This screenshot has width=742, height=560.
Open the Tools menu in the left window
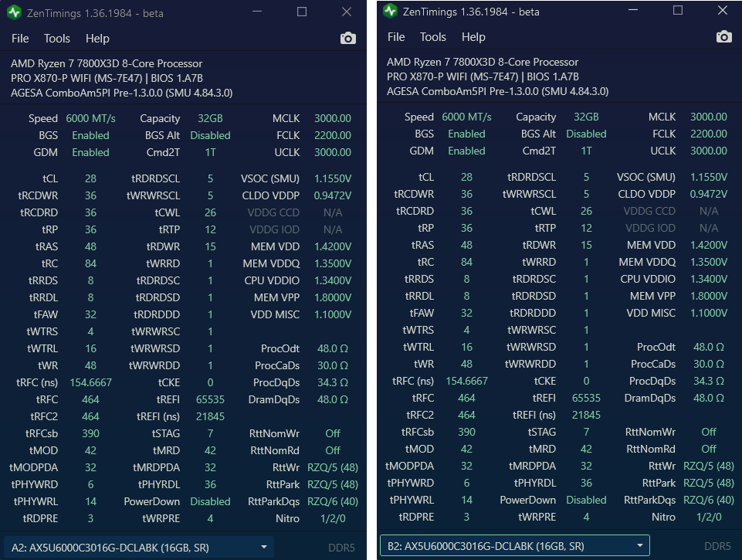point(56,38)
